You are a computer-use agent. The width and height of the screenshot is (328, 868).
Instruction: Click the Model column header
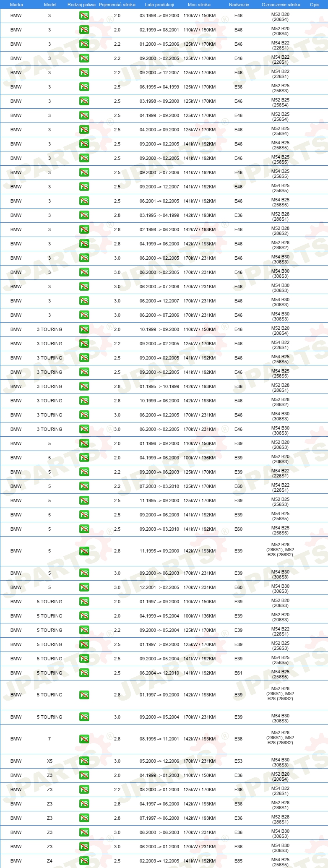click(x=50, y=5)
